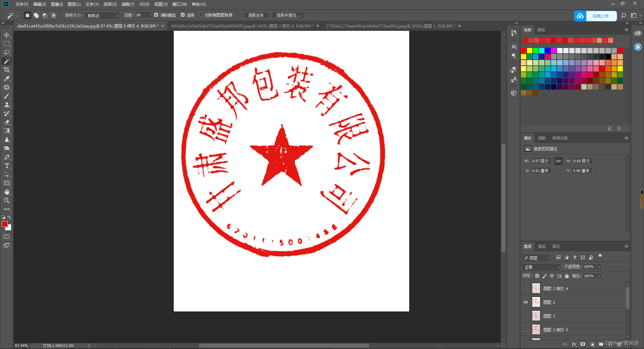
Task: Select the Pen tool
Action: pyautogui.click(x=7, y=157)
